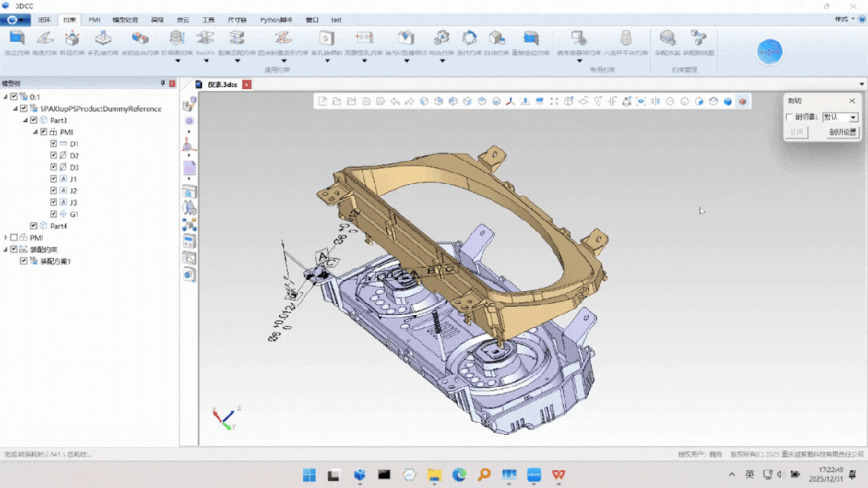Image resolution: width=868 pixels, height=488 pixels.
Task: Open the BestFit dropdown arrow
Action: click(206, 61)
